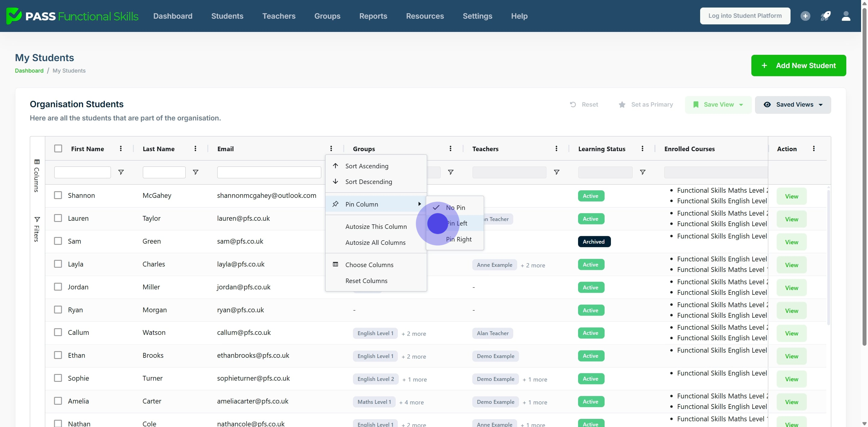Open Email column menu dots
The image size is (868, 427).
pyautogui.click(x=331, y=148)
